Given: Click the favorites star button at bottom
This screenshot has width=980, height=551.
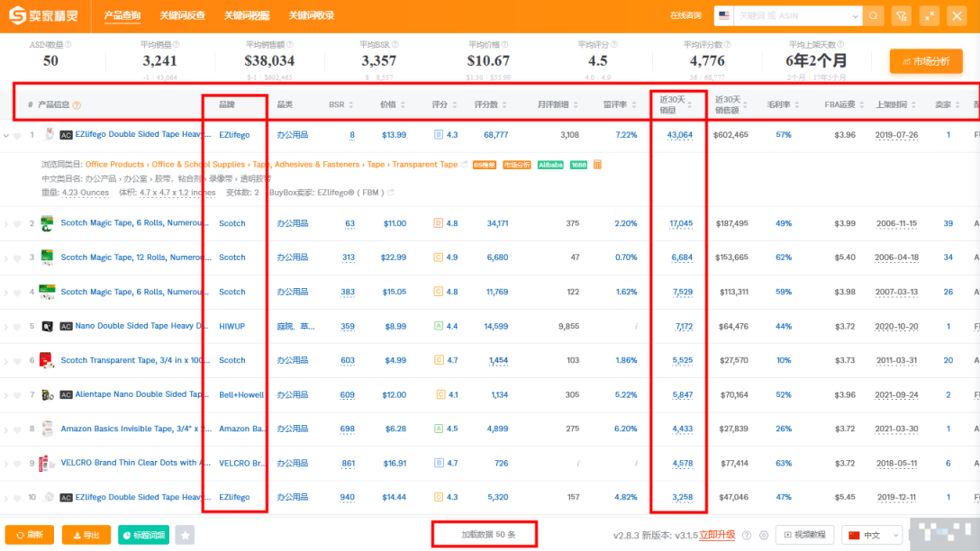Looking at the screenshot, I should click(x=185, y=535).
